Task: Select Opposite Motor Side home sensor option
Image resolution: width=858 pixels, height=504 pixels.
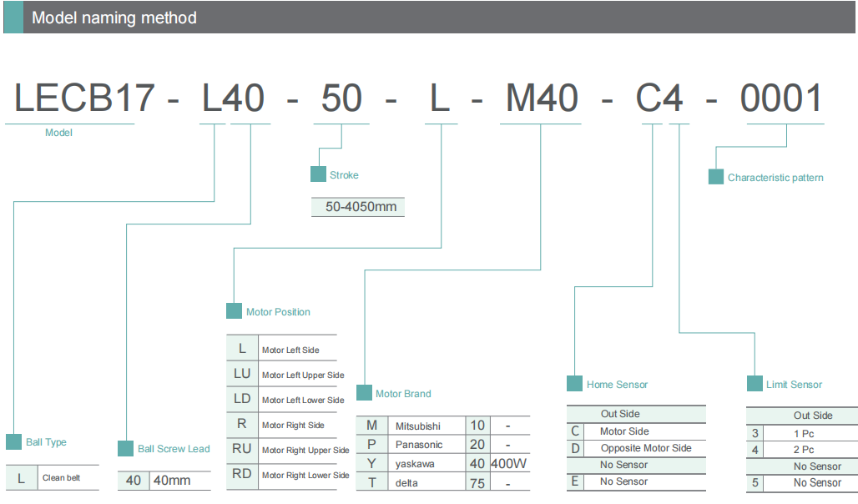Action: pos(645,448)
